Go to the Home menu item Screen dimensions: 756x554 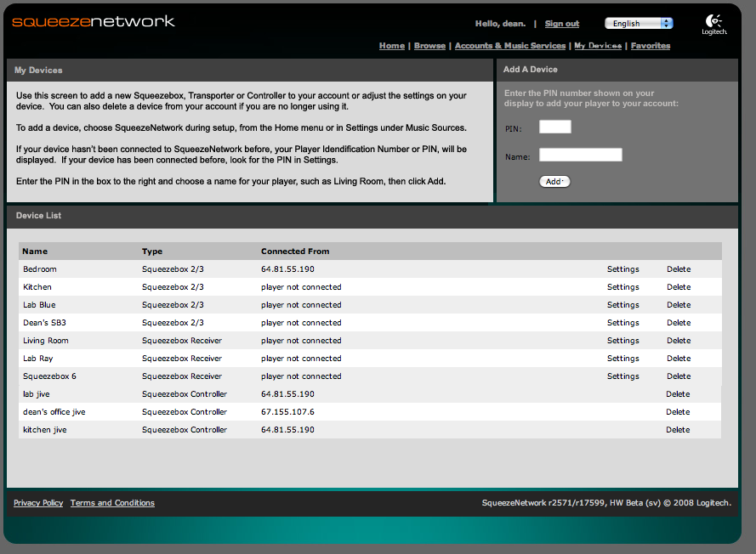(x=391, y=46)
